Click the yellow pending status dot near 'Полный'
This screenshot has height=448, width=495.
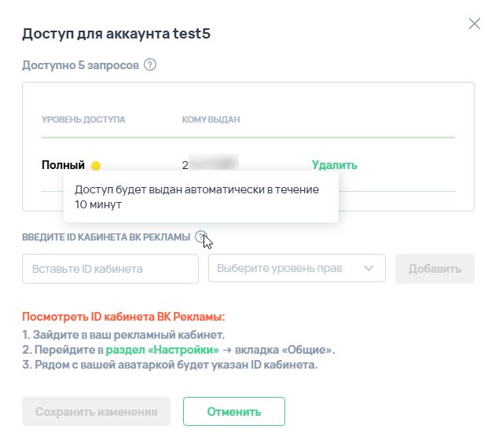96,165
